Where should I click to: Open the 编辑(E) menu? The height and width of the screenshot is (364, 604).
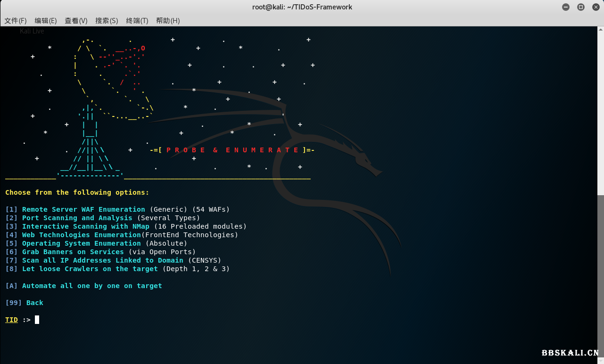click(x=45, y=21)
